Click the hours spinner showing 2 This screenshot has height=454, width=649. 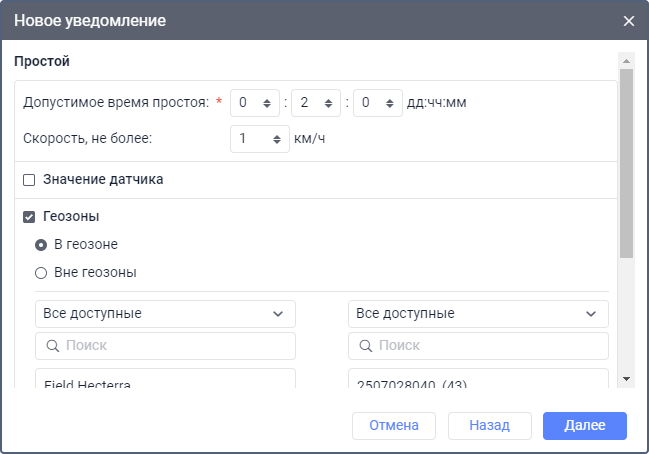coord(316,102)
